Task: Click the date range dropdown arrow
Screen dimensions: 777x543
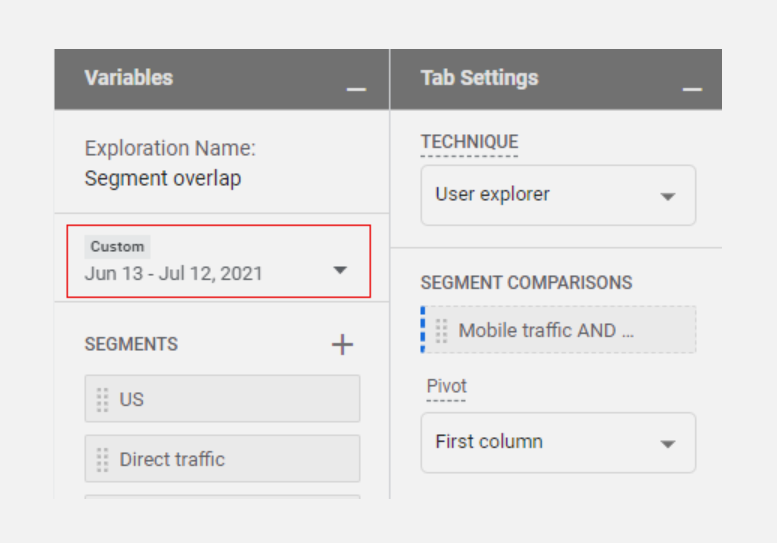Action: coord(340,270)
